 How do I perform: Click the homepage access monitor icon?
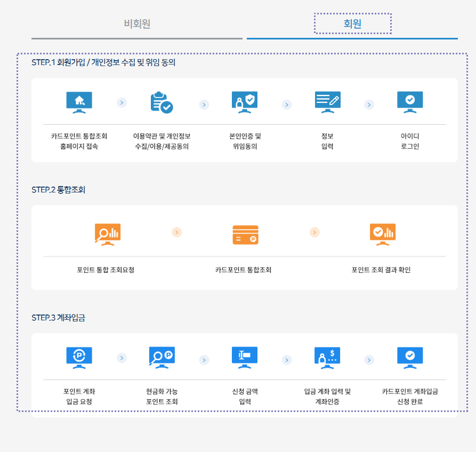coord(79,102)
